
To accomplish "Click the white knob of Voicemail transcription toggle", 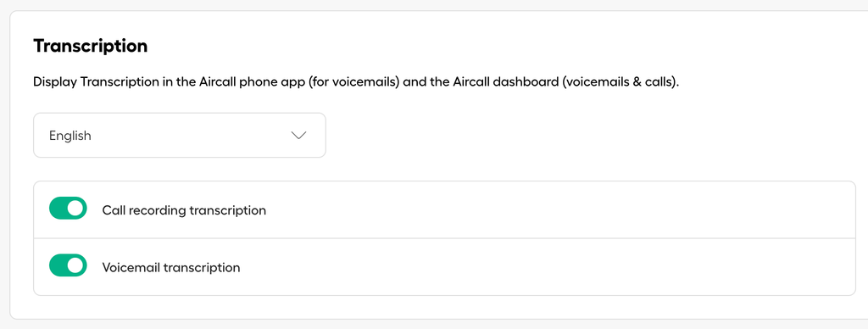I will click(75, 265).
